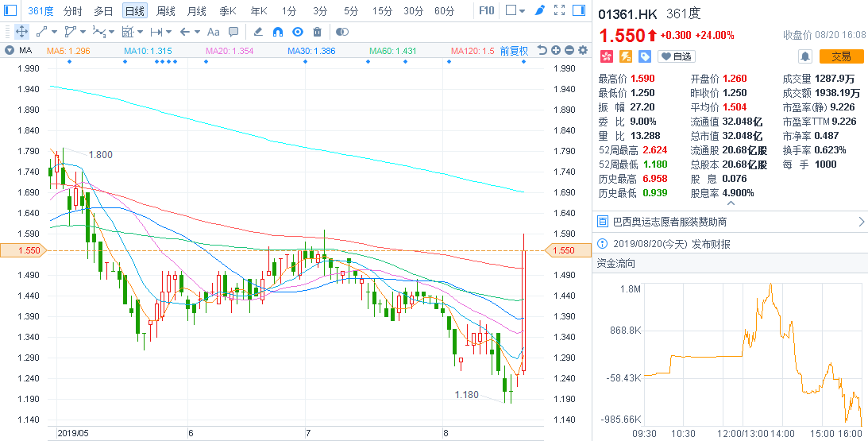Select the arrow annotation tool

click(x=185, y=32)
